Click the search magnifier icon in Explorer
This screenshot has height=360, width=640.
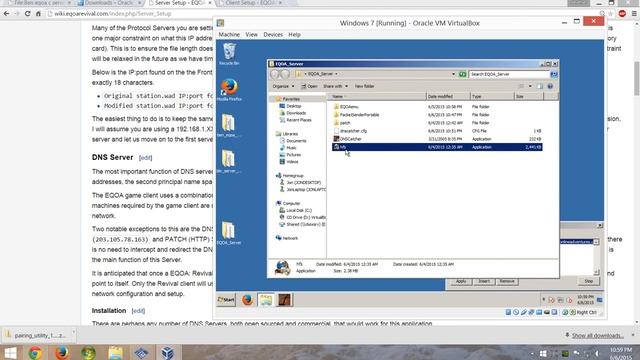[x=554, y=74]
